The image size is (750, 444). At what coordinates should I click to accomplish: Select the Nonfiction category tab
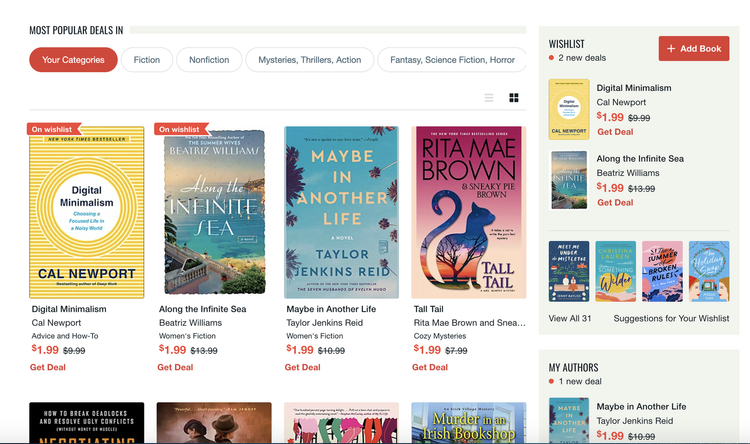(209, 60)
